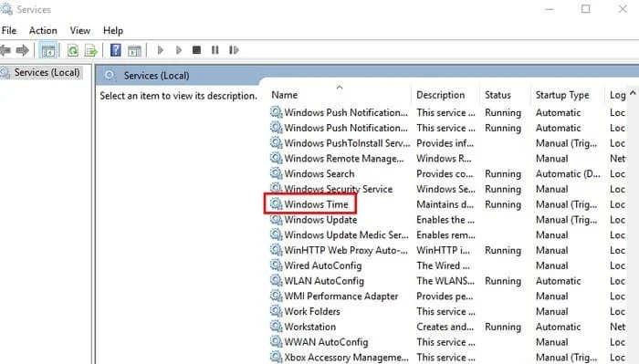Viewport: 639px width, 364px height.
Task: Select the WLAN AutoConfig service
Action: coord(324,281)
